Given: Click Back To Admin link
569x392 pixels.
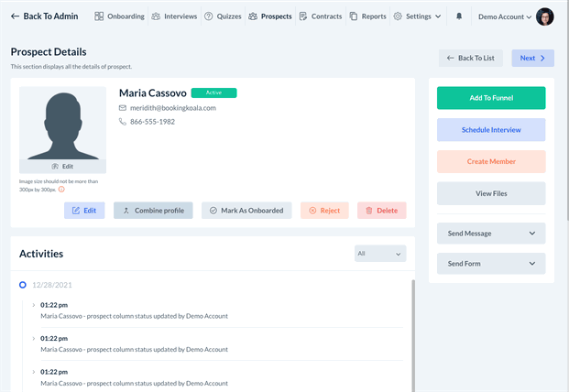Looking at the screenshot, I should [x=44, y=16].
